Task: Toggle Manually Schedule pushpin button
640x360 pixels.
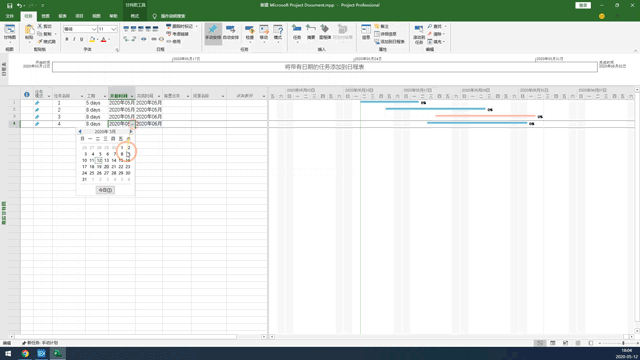Action: point(213,33)
